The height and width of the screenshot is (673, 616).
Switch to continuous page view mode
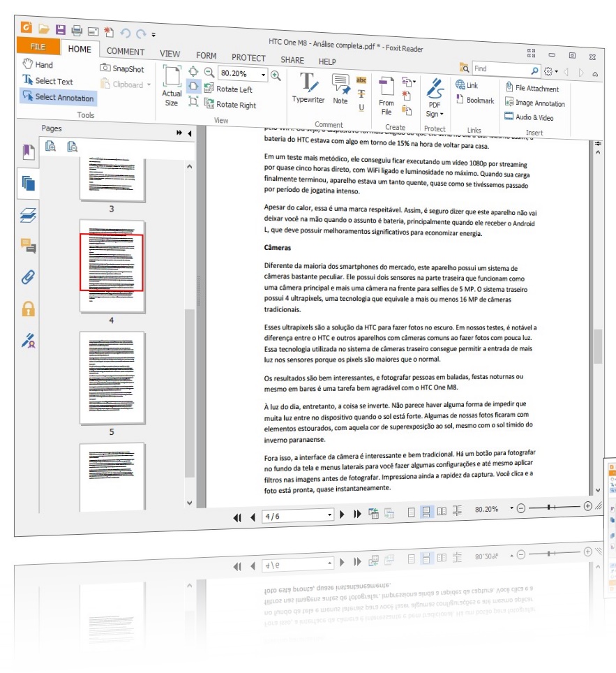click(426, 512)
